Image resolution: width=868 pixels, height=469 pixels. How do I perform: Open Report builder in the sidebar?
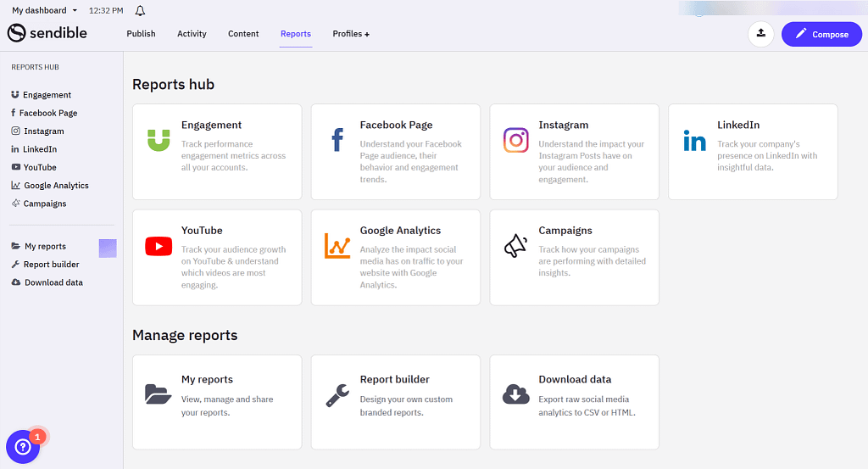(51, 264)
